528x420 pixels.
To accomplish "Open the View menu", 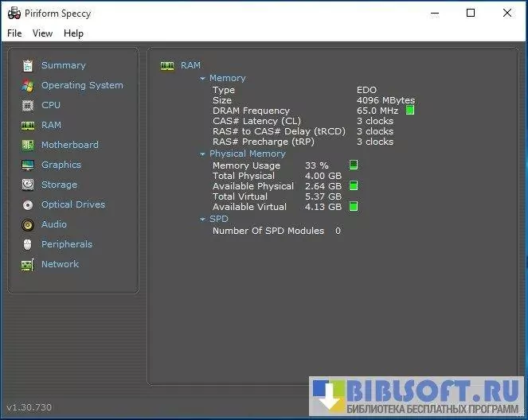I will (x=42, y=33).
